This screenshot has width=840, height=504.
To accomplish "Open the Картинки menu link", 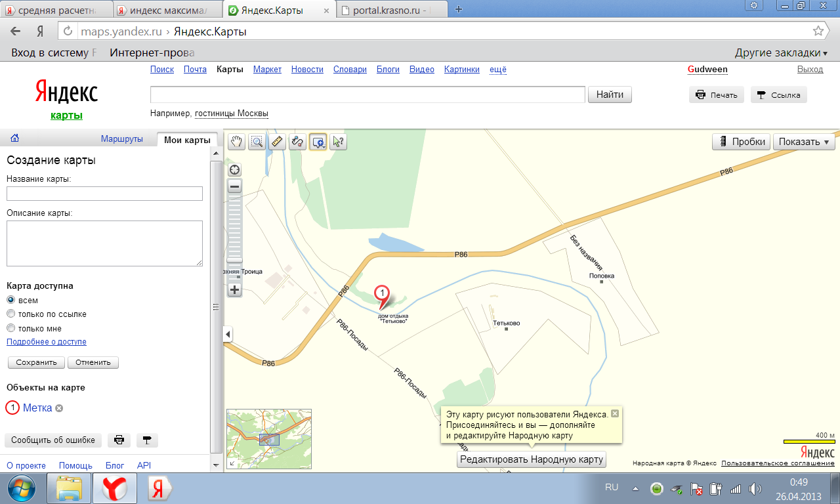I will pyautogui.click(x=462, y=70).
